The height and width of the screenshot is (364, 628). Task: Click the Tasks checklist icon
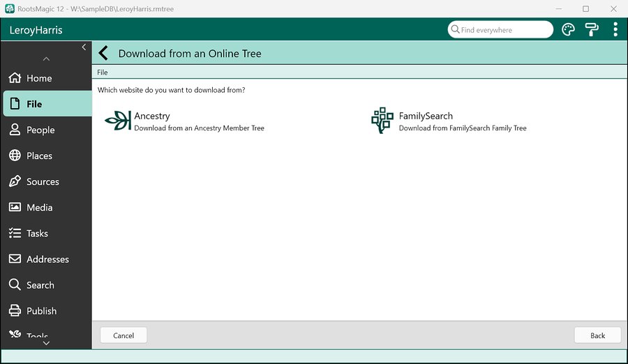click(15, 233)
